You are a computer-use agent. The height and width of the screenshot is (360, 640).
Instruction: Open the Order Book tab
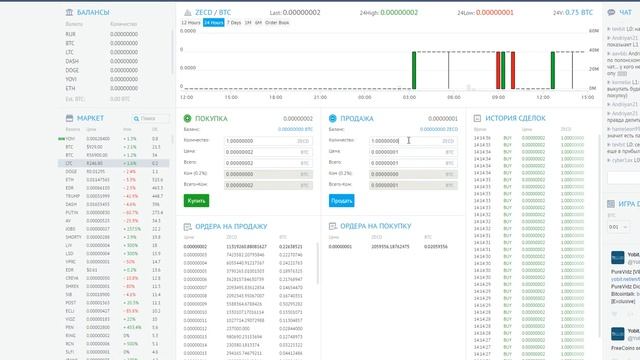tap(277, 22)
